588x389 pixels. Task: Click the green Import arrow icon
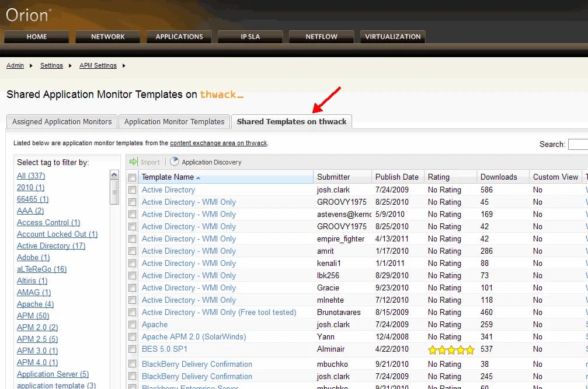(x=134, y=162)
